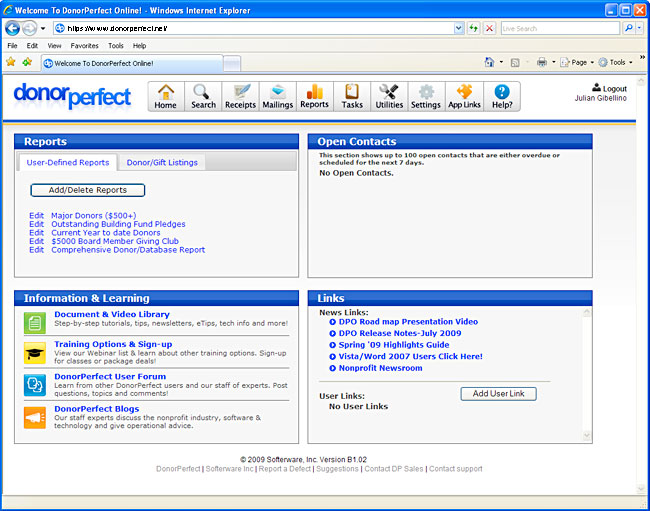Open the View menu

tap(54, 46)
